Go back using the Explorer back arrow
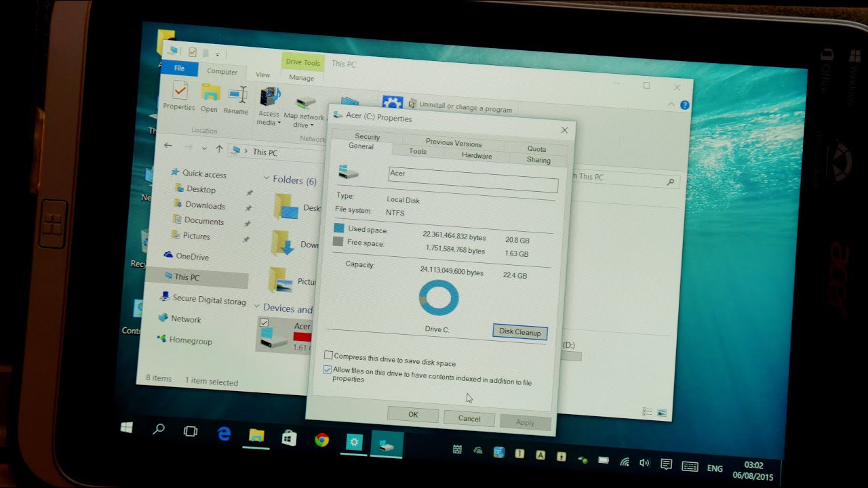Image resolution: width=868 pixels, height=488 pixels. tap(168, 145)
